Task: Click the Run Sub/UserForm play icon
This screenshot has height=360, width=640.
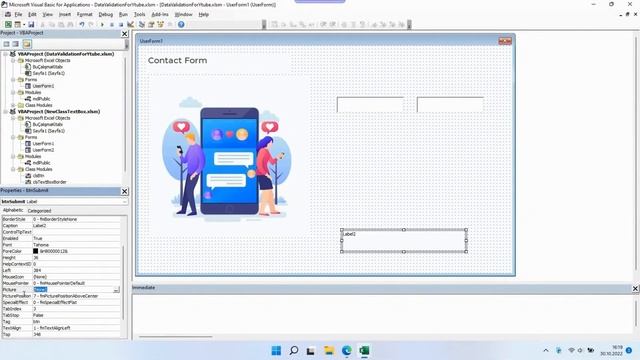Action: (x=102, y=24)
